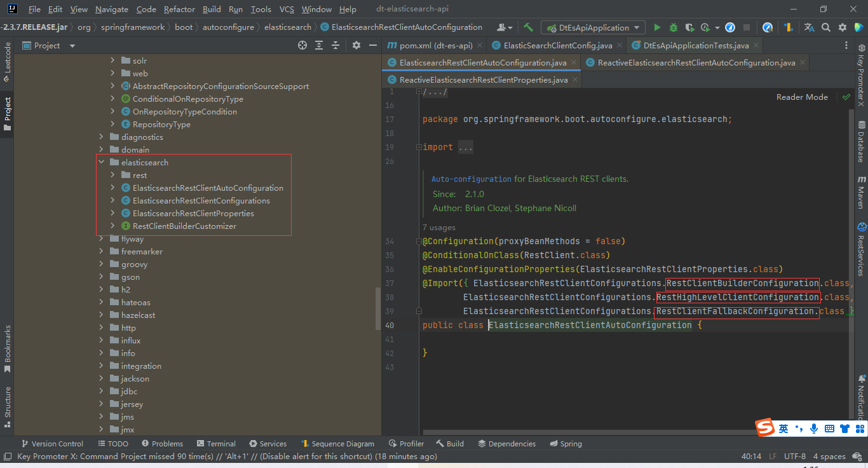
Task: Open the Database tool window stripe
Action: coord(862,142)
